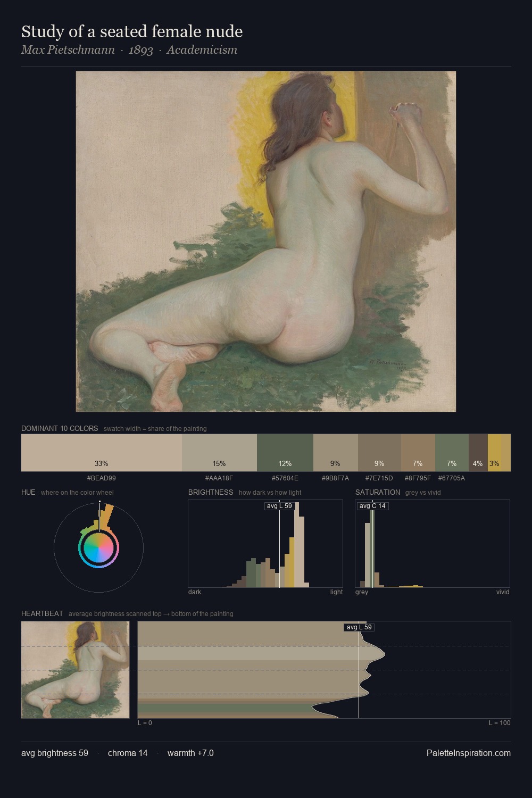Open the PaletteInspiration.com link
The image size is (532, 798).
coord(469,753)
